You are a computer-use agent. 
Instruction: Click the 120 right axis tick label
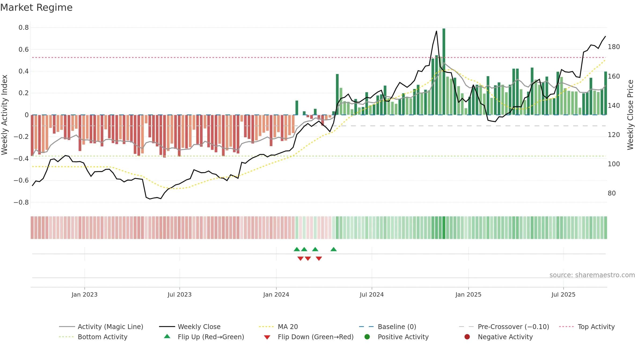tap(614, 135)
